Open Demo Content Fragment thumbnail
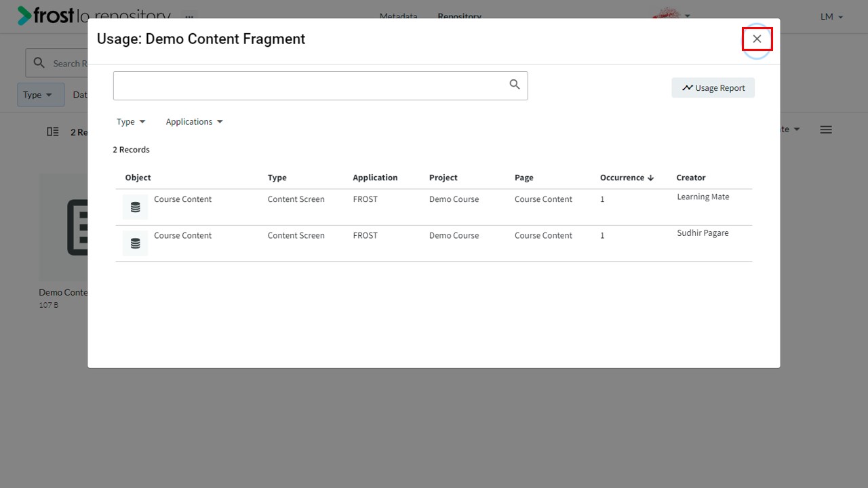868x488 pixels. point(63,227)
